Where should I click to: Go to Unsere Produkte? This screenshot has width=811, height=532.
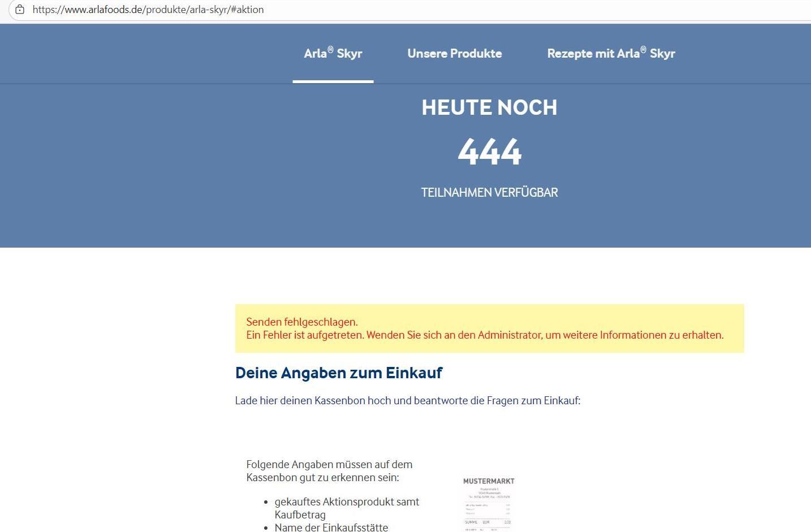454,54
